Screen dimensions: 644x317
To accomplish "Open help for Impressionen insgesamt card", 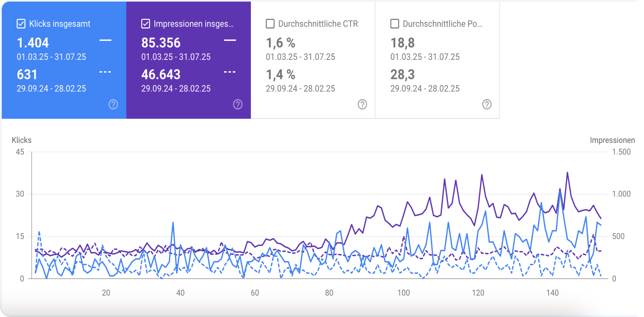I will point(237,105).
